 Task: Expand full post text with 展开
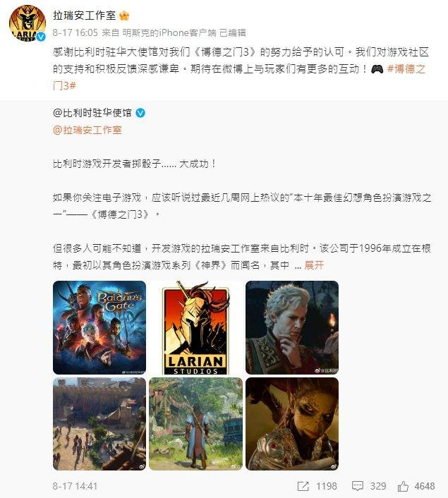click(x=314, y=265)
